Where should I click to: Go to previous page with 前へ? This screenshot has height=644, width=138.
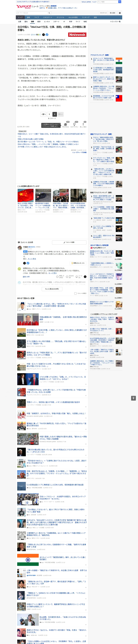click(43, 114)
